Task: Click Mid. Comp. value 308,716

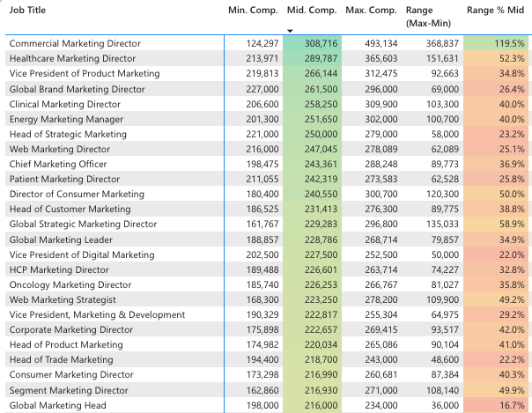Action: pos(321,43)
